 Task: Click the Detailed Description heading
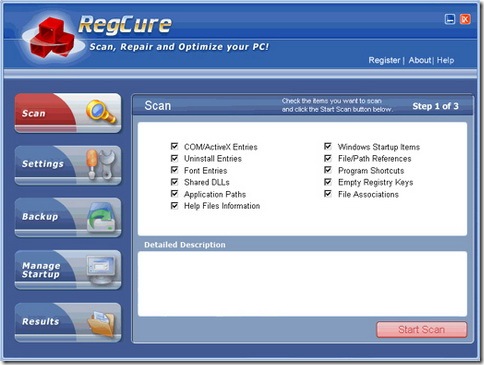tap(185, 245)
